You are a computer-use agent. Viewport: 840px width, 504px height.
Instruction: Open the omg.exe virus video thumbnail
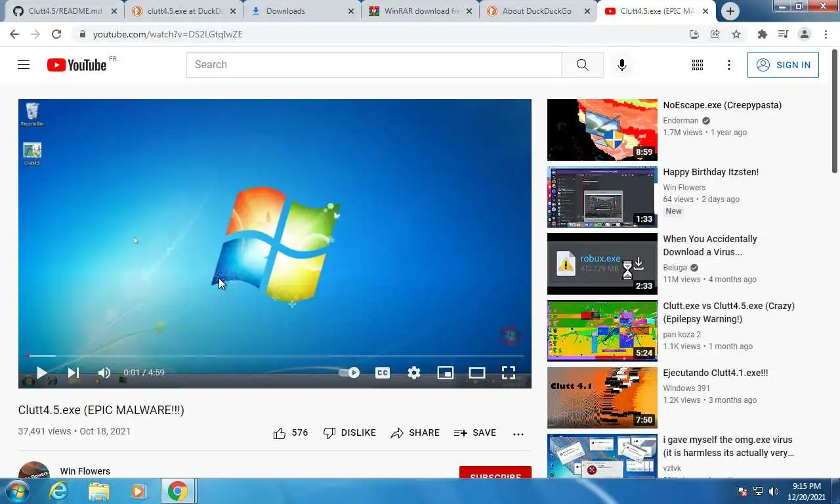click(x=602, y=456)
